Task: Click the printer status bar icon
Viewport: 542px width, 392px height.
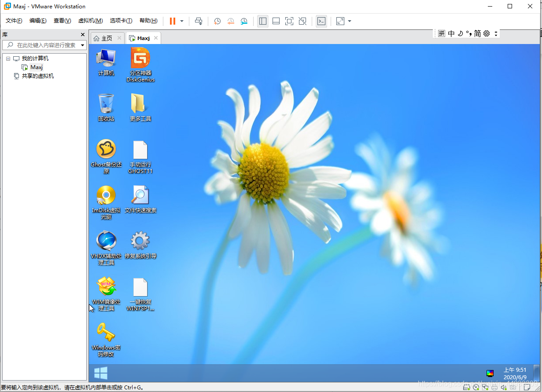Action: click(x=495, y=388)
